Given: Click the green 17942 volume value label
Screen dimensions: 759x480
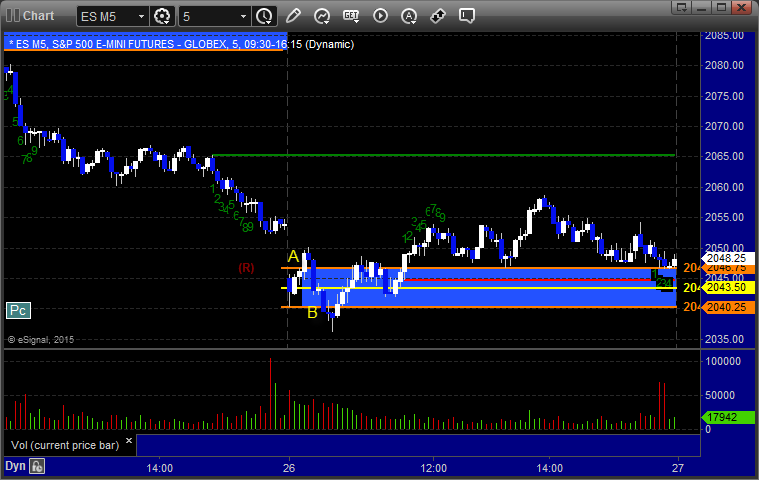Looking at the screenshot, I should (719, 418).
